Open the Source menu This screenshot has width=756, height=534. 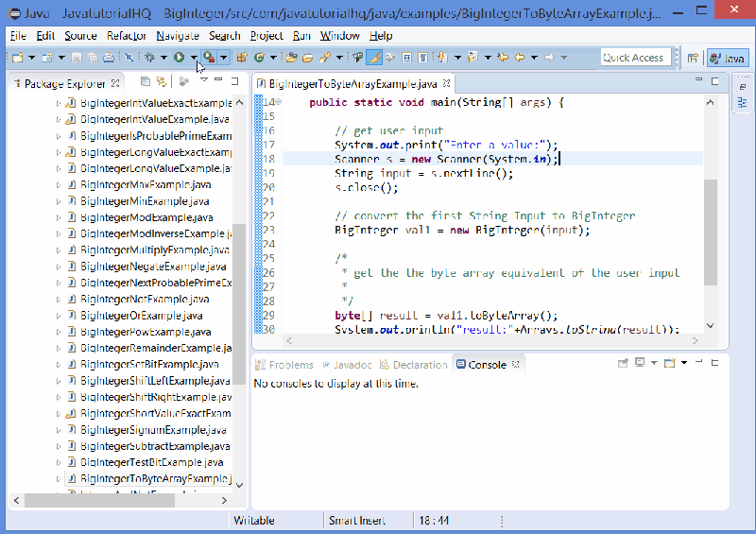(x=80, y=36)
